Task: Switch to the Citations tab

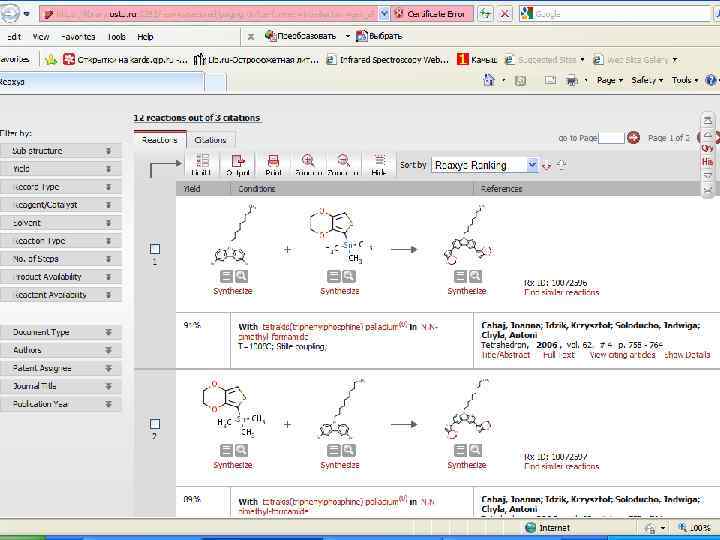Action: point(210,140)
